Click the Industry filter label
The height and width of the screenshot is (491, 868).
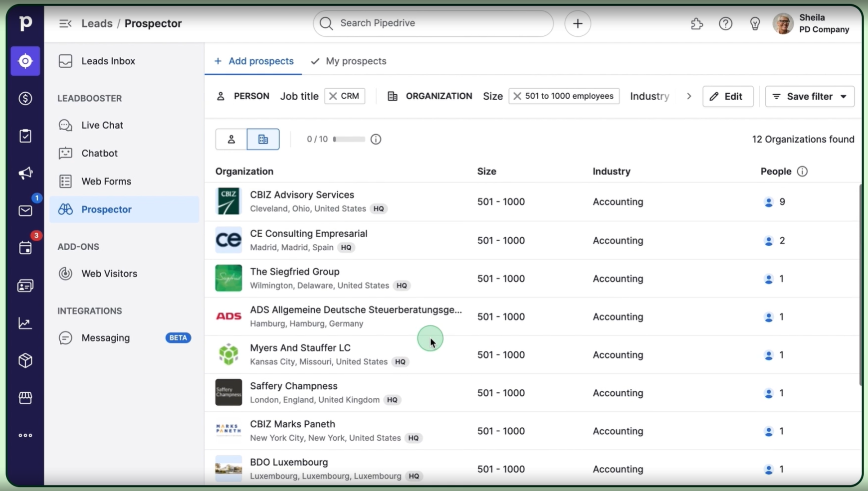pos(650,96)
